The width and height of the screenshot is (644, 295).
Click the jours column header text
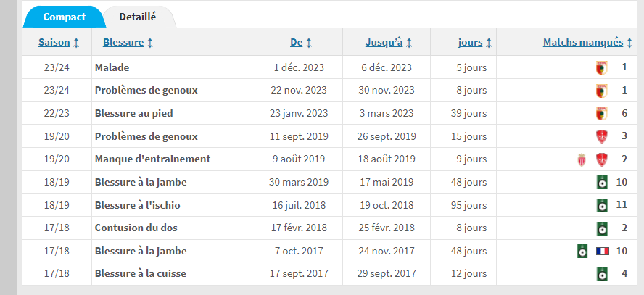(470, 43)
